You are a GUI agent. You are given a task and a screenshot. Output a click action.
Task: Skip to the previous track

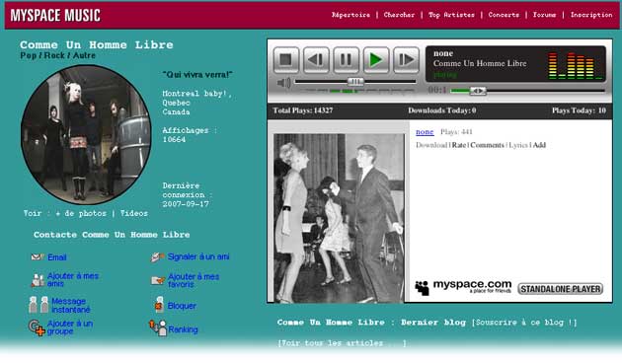pyautogui.click(x=316, y=60)
